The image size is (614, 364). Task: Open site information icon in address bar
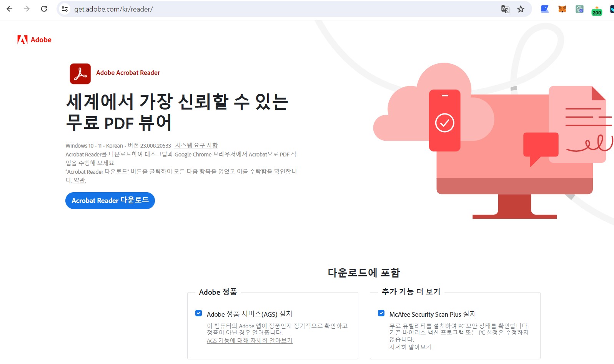click(x=65, y=9)
